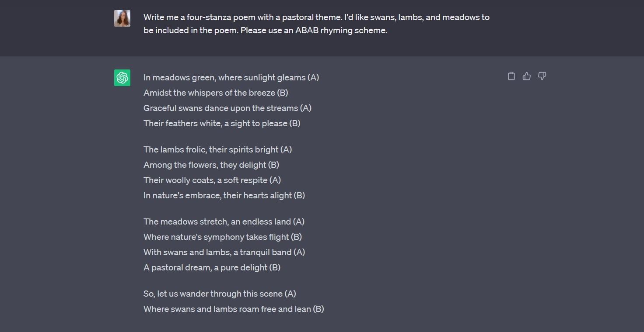Give the response a thumbs down
The height and width of the screenshot is (332, 644).
click(x=542, y=76)
